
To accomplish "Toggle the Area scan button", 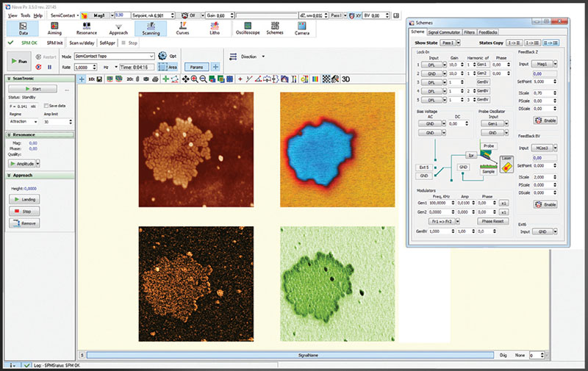I will [168, 66].
